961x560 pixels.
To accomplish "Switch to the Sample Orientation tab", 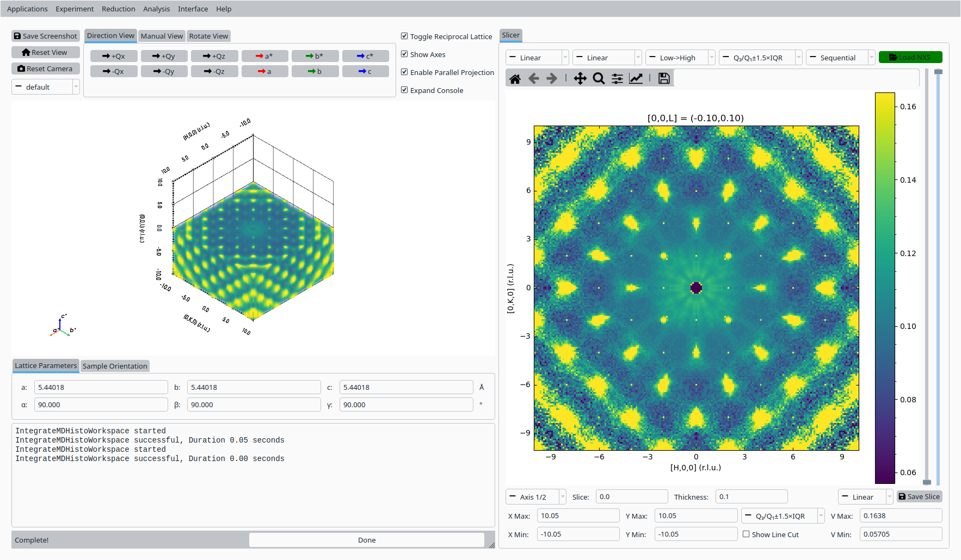I will coord(115,366).
